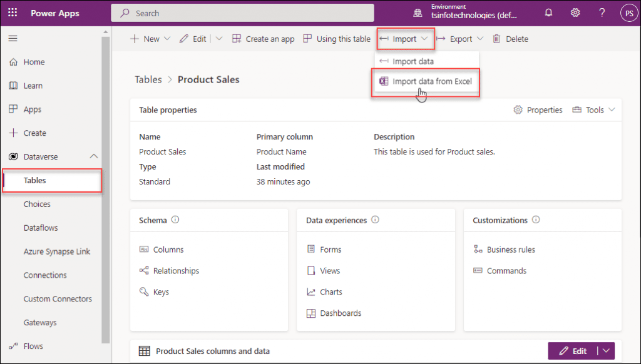
Task: Click the Flows icon in sidebar
Action: coord(14,346)
